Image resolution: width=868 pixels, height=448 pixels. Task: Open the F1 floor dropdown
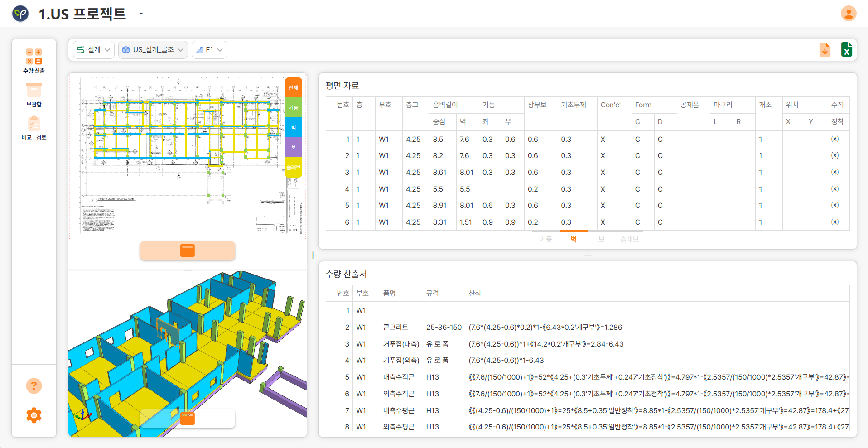[x=209, y=50]
